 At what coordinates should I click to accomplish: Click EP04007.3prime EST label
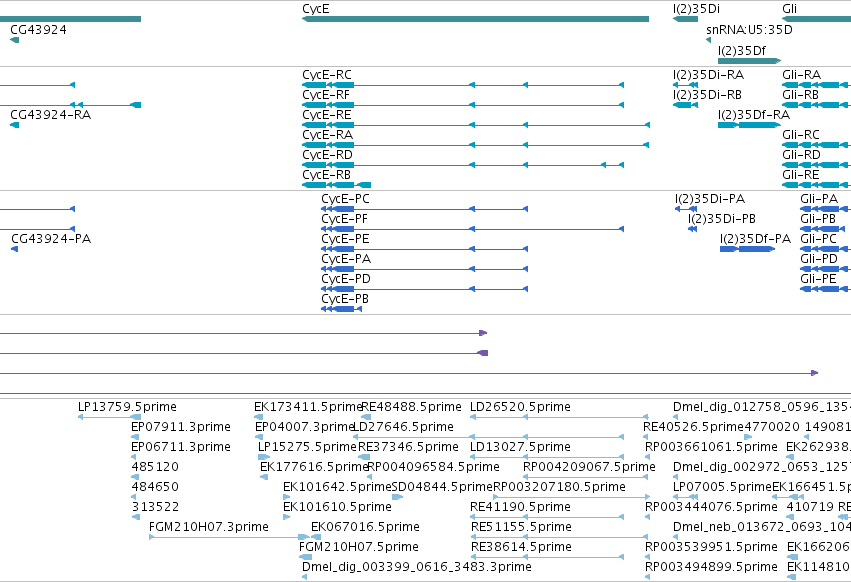click(304, 427)
